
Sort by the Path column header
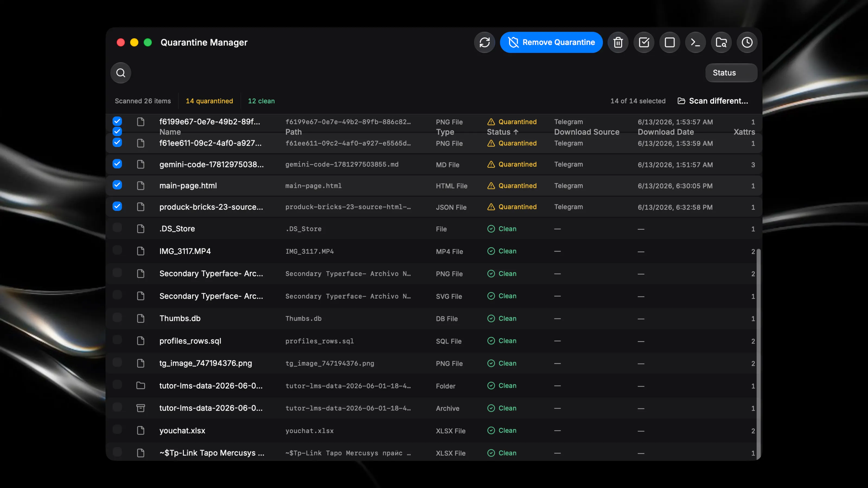coord(293,132)
